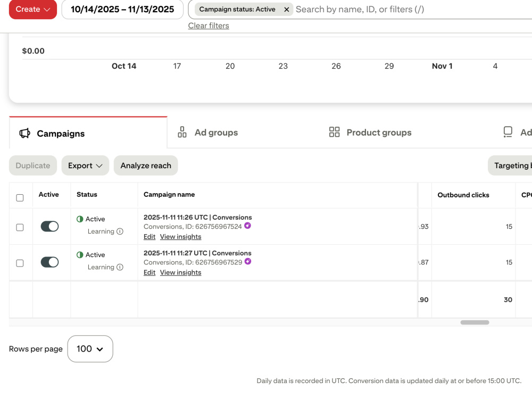This screenshot has width=532, height=399.
Task: Click green Active status icon for 11:26 campaign
Action: pos(80,219)
